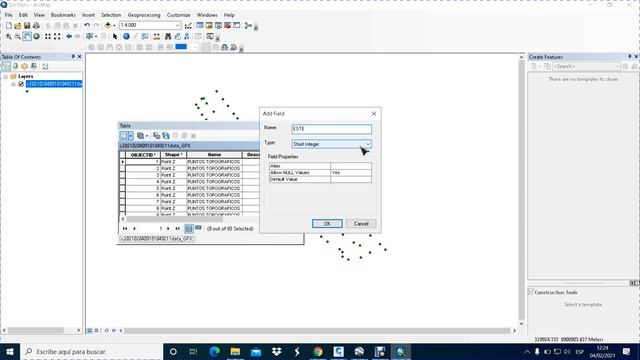Viewport: 640px width, 360px height.
Task: Select the Measure ruler tool
Action: (x=157, y=36)
